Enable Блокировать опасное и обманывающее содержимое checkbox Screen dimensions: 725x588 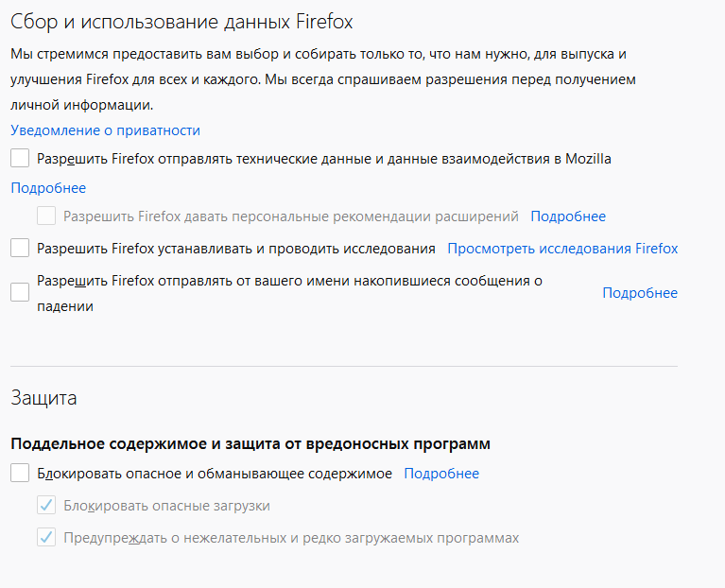tap(20, 473)
